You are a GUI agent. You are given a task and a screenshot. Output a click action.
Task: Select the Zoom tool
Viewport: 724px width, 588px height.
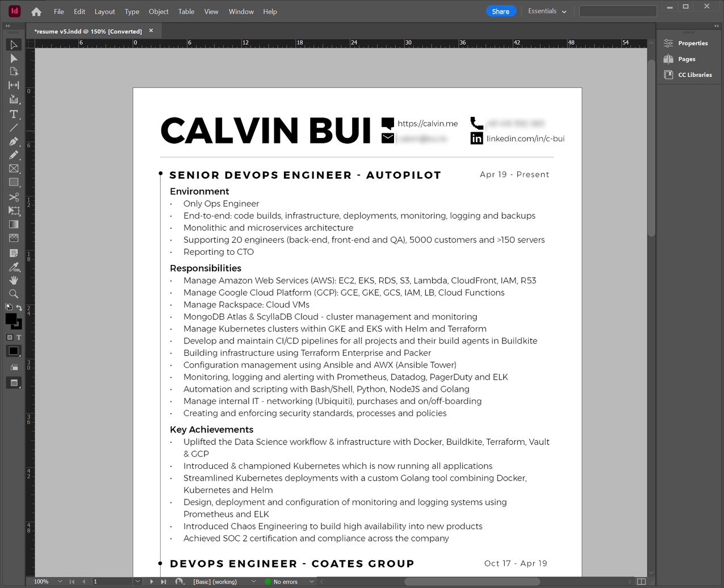[14, 295]
